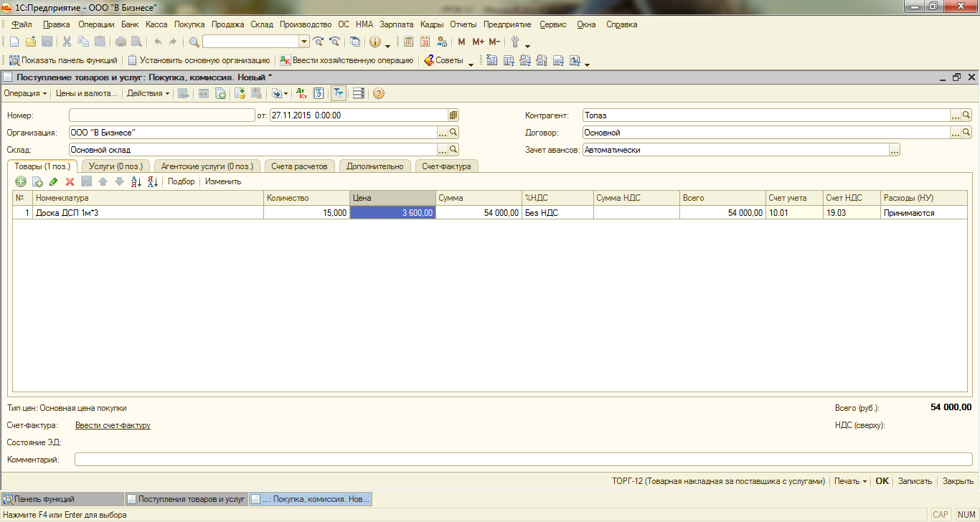
Task: Toggle the highlighted Тт tax accounting mode button
Action: 339,93
